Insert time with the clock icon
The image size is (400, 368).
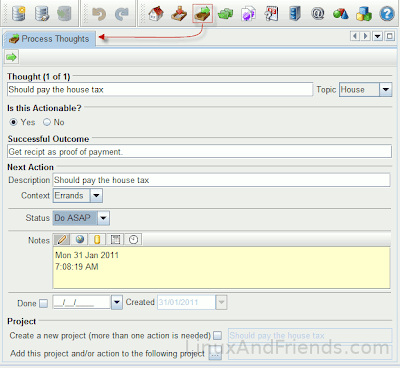pyautogui.click(x=133, y=239)
